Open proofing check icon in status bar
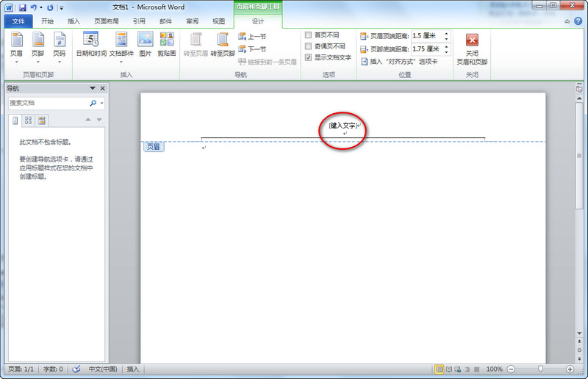This screenshot has width=588, height=379. point(76,369)
